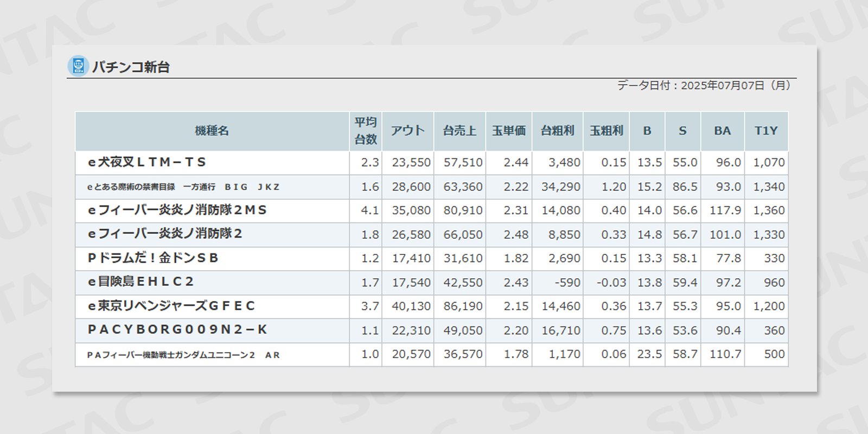
Task: Click the 平均台数 column header
Action: pos(366,131)
